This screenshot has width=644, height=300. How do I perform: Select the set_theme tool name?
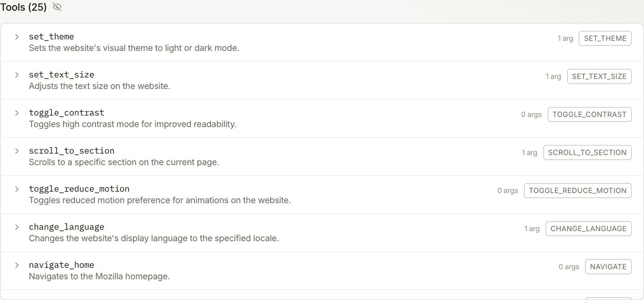pyautogui.click(x=52, y=37)
